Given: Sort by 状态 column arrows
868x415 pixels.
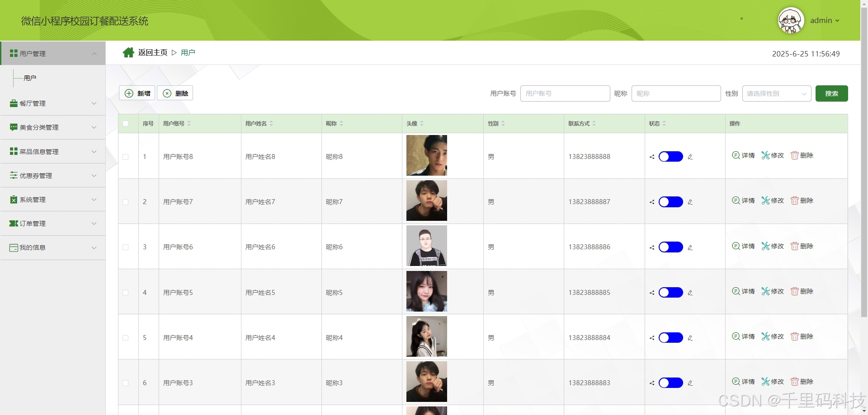Looking at the screenshot, I should 664,123.
